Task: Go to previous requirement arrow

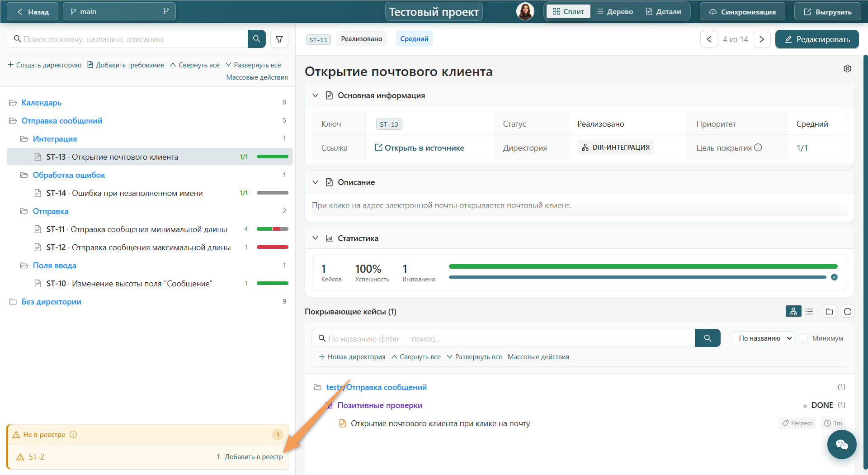Action: pyautogui.click(x=709, y=39)
